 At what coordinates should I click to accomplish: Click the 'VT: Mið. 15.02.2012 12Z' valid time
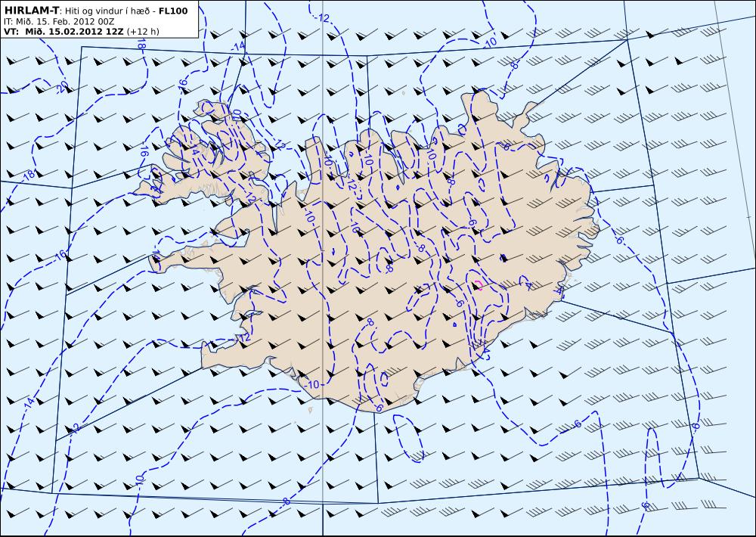64,31
